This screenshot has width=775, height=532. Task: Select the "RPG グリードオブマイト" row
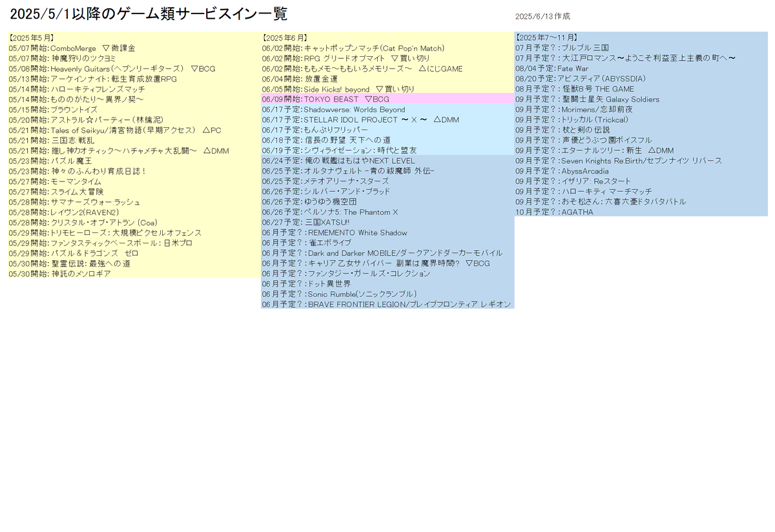pyautogui.click(x=387, y=58)
